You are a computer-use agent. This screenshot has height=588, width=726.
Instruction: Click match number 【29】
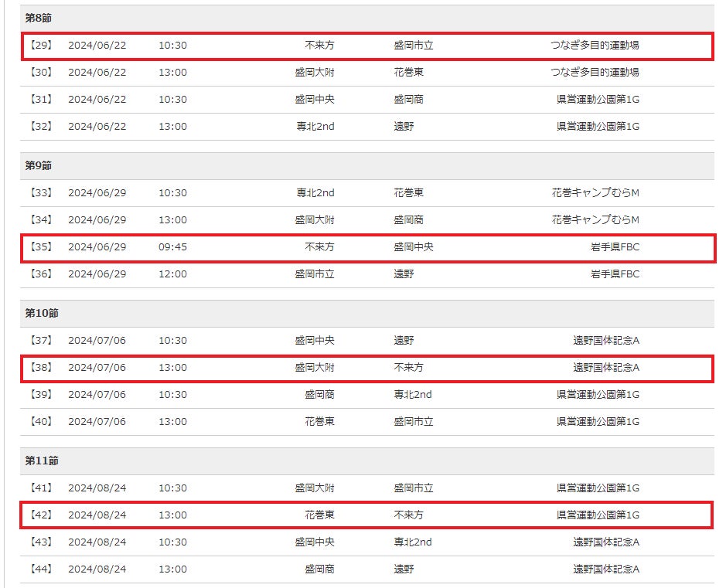pos(40,46)
